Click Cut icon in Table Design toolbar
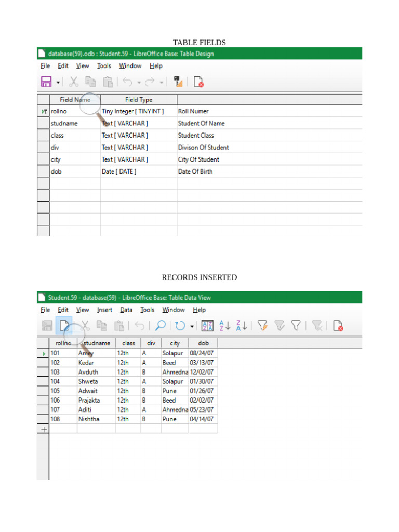Screen dimensions: 399x532 [x=74, y=82]
